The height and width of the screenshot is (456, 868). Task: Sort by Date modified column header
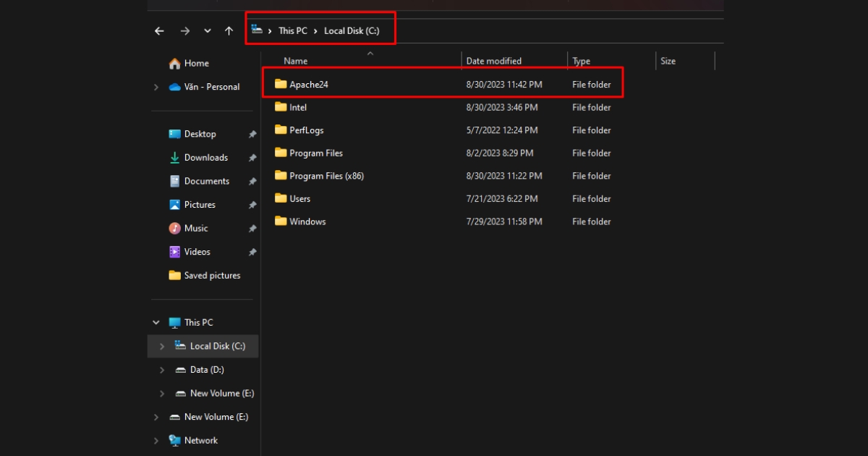coord(493,62)
